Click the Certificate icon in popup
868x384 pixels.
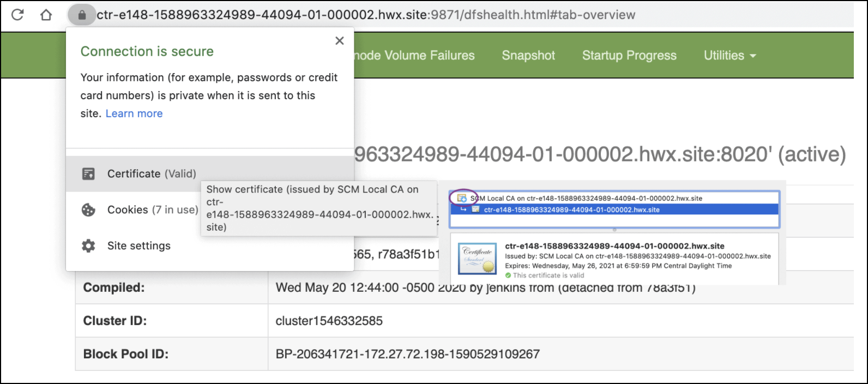point(88,174)
